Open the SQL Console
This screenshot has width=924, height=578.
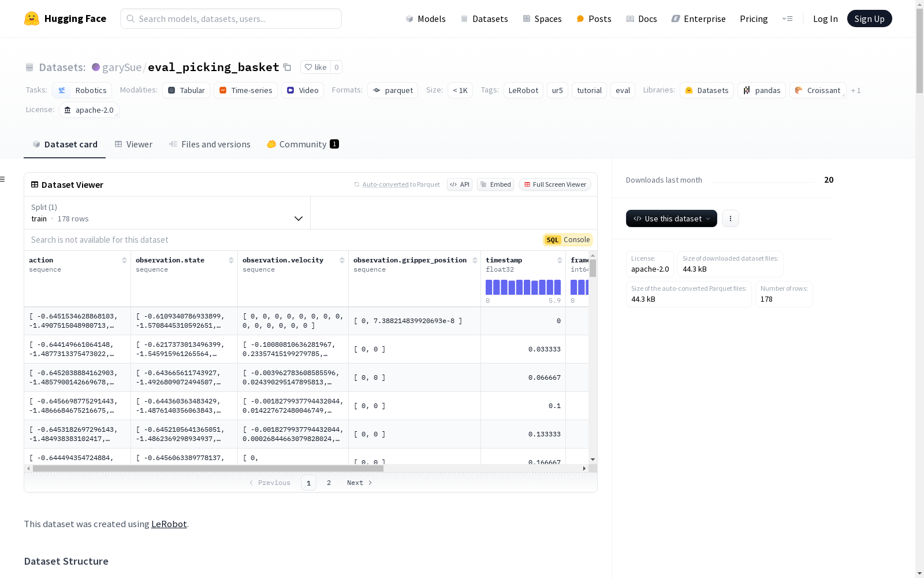568,240
